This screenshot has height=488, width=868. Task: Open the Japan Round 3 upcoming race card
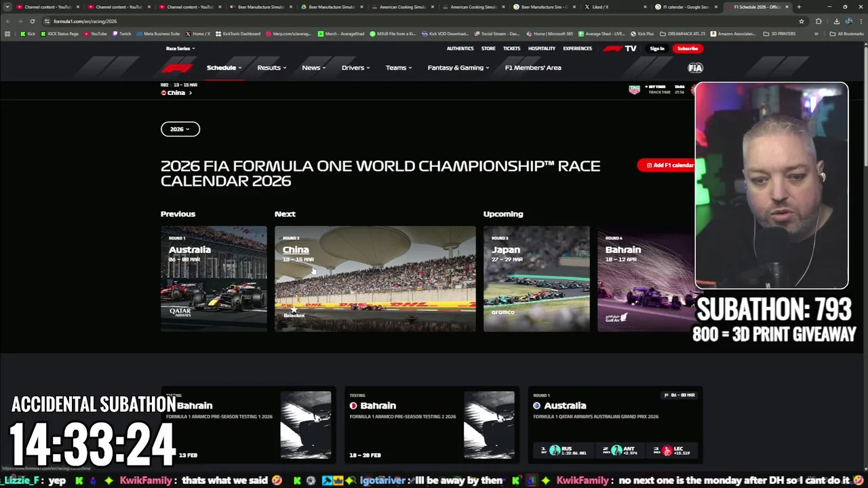pyautogui.click(x=536, y=279)
